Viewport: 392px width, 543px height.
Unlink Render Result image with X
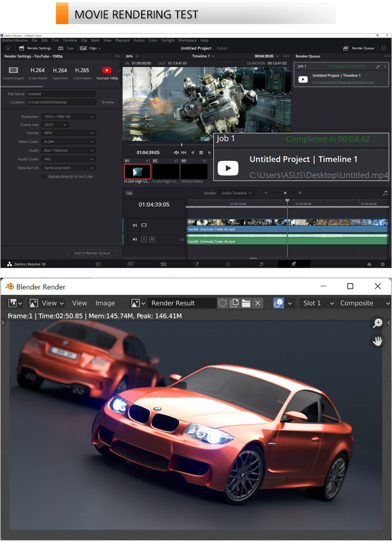coord(258,303)
